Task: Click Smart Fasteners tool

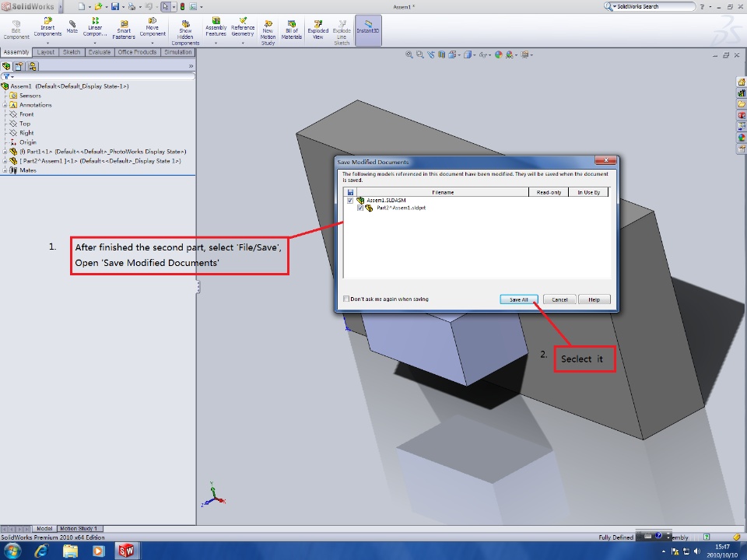Action: tap(124, 30)
